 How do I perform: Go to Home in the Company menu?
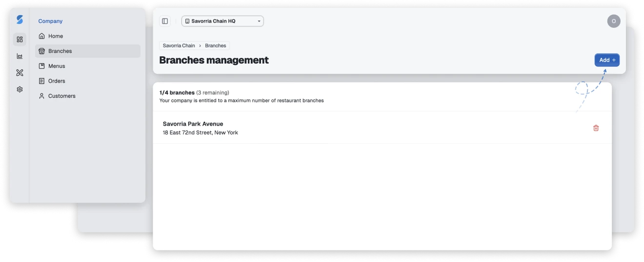tap(56, 36)
